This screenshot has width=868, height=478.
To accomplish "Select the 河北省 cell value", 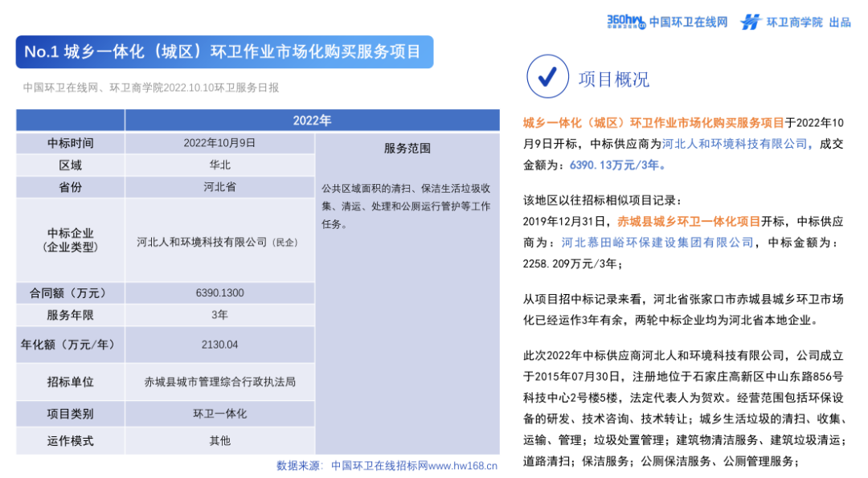I will tap(219, 187).
